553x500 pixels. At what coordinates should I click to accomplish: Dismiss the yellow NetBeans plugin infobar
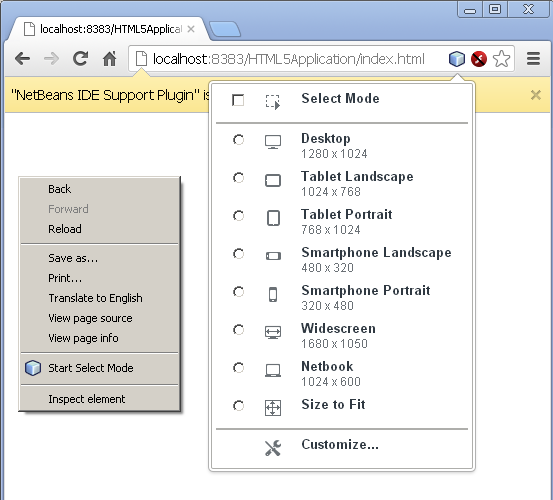click(535, 95)
